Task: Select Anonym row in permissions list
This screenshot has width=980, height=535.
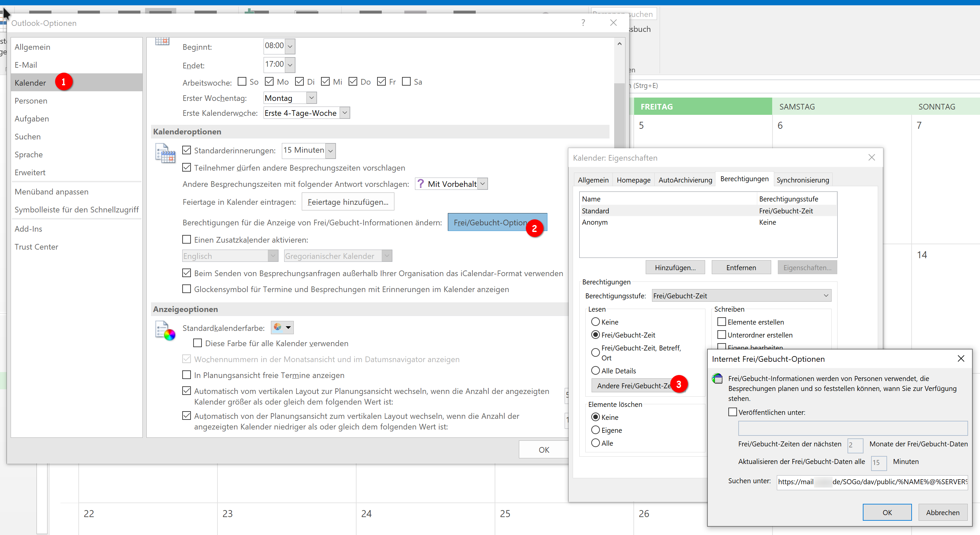Action: (x=708, y=222)
